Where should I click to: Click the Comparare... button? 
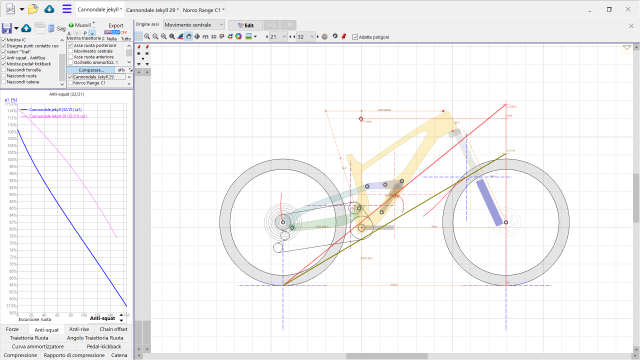[x=91, y=70]
